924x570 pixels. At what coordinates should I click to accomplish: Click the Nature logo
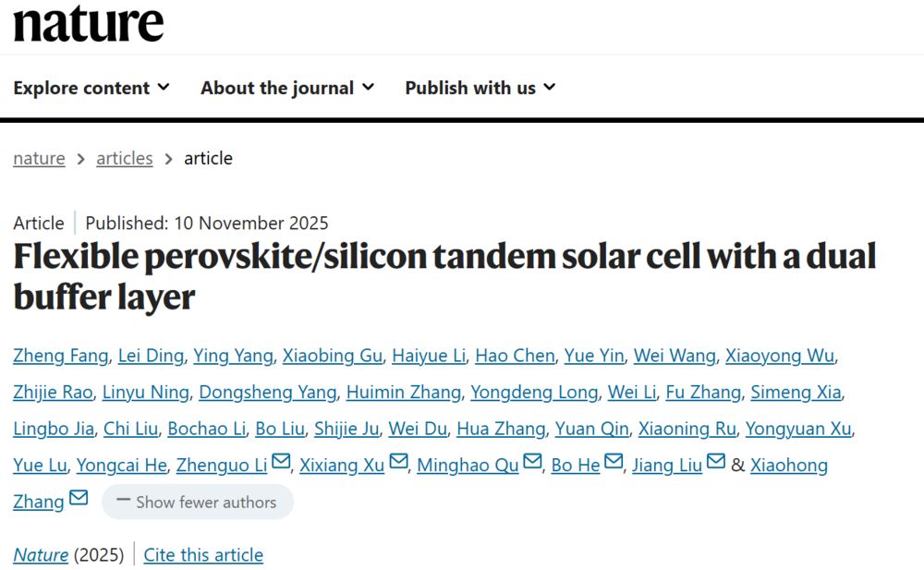(x=88, y=23)
